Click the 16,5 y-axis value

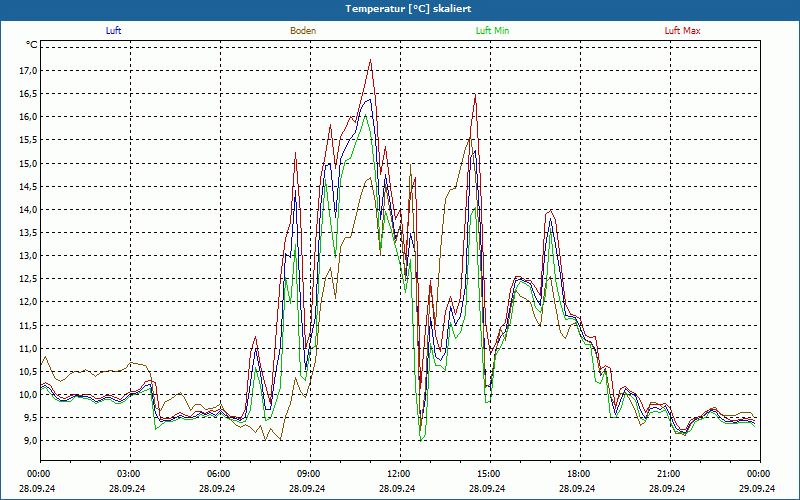pyautogui.click(x=29, y=94)
